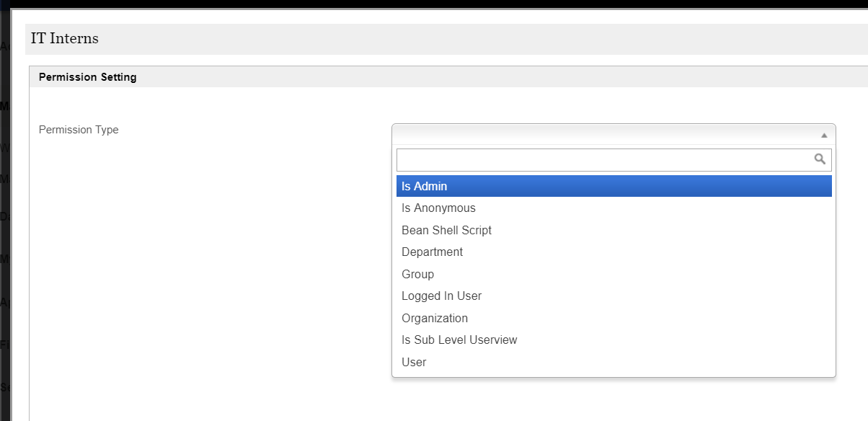Click the dark bar above the dialog
The height and width of the screenshot is (421, 868).
pos(433,4)
